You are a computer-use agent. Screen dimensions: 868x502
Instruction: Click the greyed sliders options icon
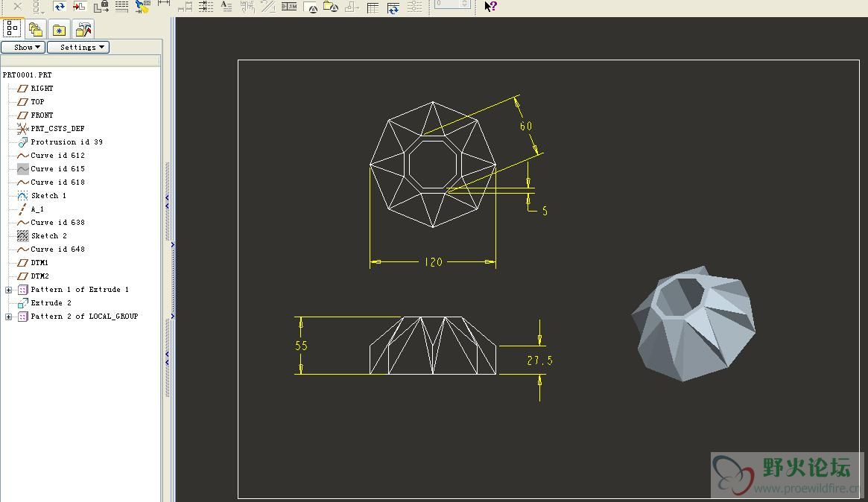click(x=414, y=7)
